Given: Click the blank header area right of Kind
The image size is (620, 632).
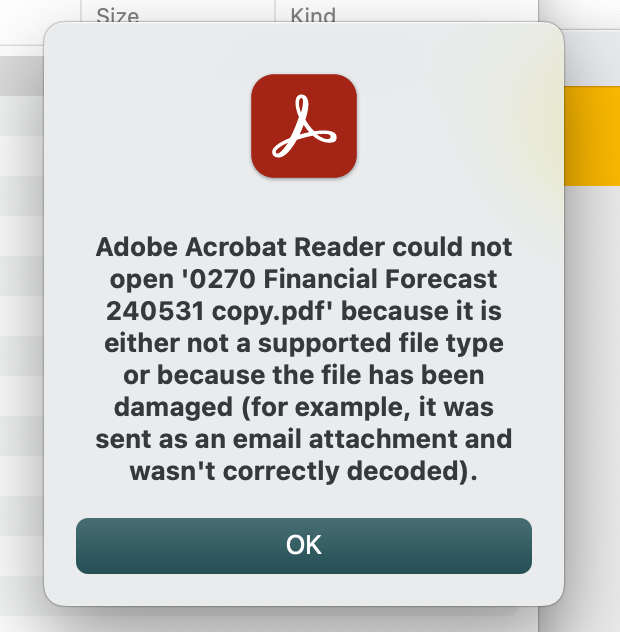Looking at the screenshot, I should pos(437,11).
